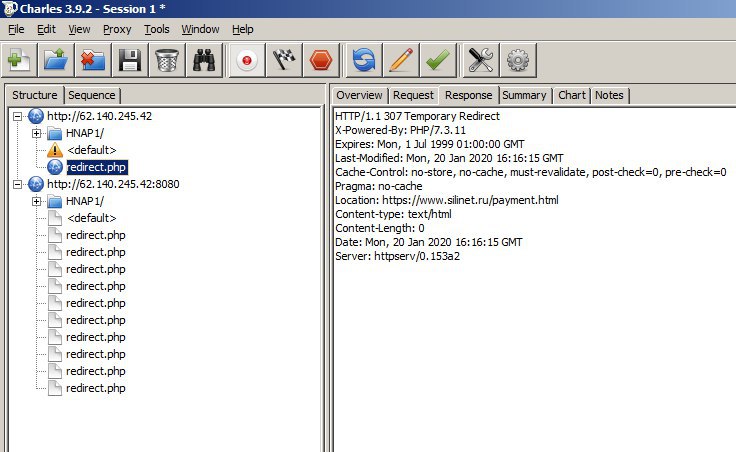Select <default> entry under port 8080 host
The height and width of the screenshot is (452, 736).
pos(92,218)
